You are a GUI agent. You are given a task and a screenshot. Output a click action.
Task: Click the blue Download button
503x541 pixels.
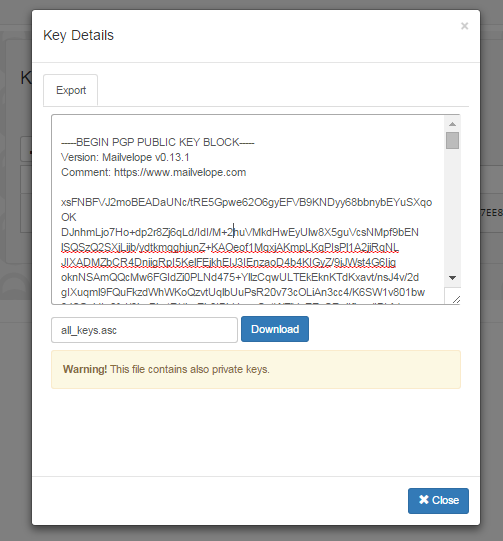click(275, 329)
